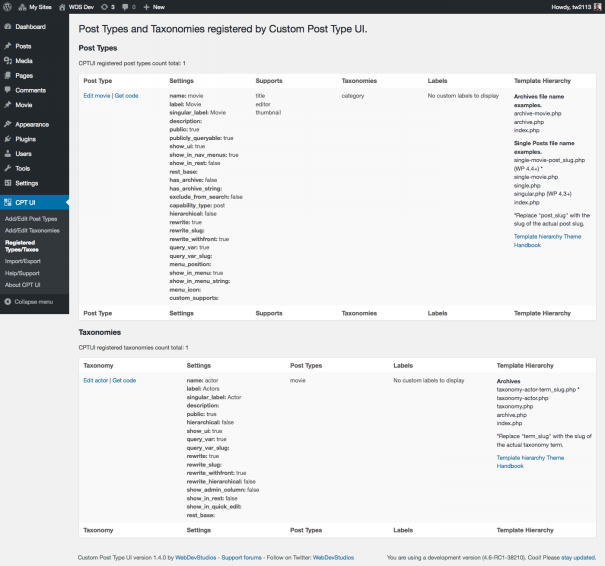Open the Support forums link in the footer

click(x=241, y=556)
